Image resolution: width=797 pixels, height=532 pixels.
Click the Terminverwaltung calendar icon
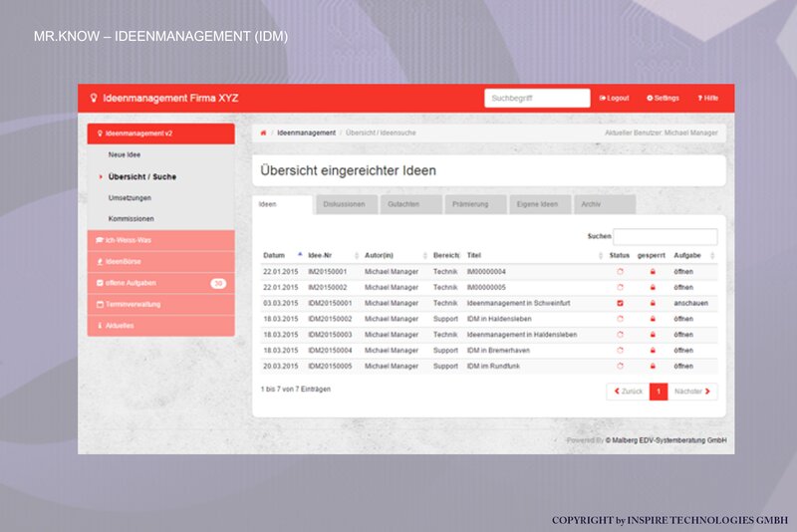coord(100,305)
